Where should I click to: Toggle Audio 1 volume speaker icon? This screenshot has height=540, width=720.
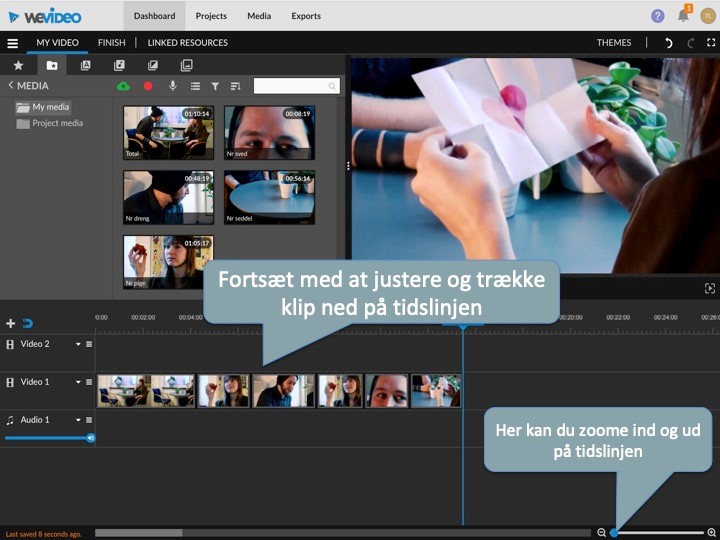click(91, 438)
